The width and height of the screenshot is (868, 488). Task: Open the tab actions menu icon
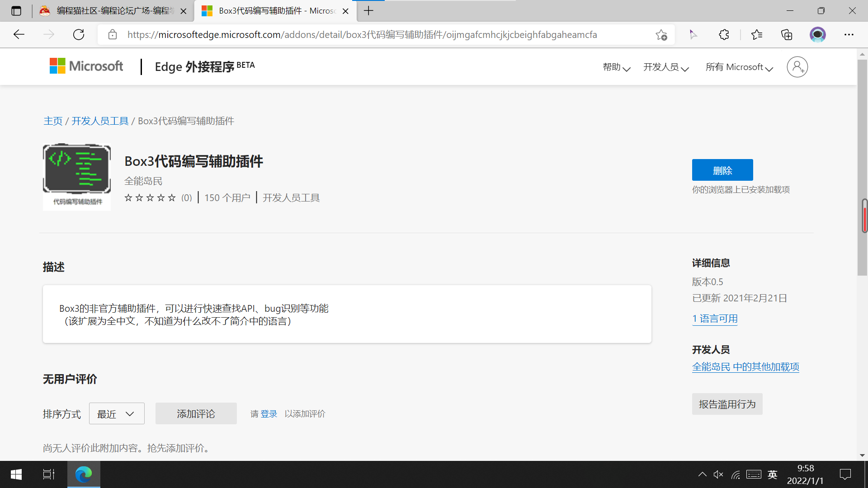pos(16,11)
